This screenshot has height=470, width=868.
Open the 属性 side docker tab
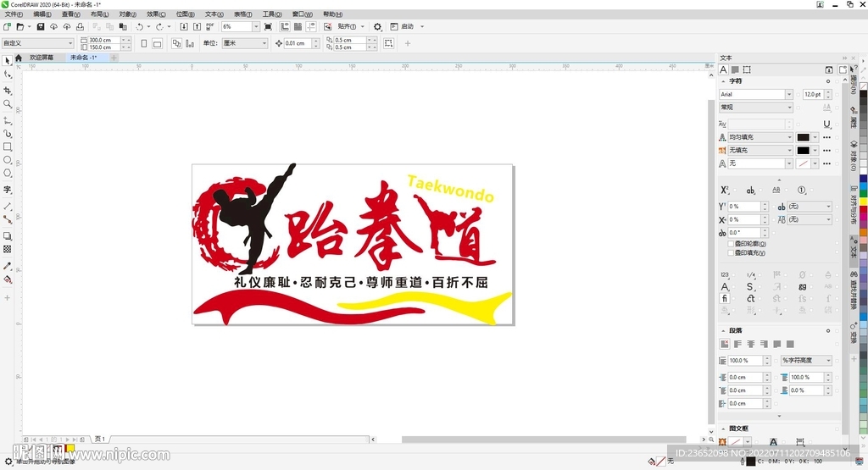point(854,117)
